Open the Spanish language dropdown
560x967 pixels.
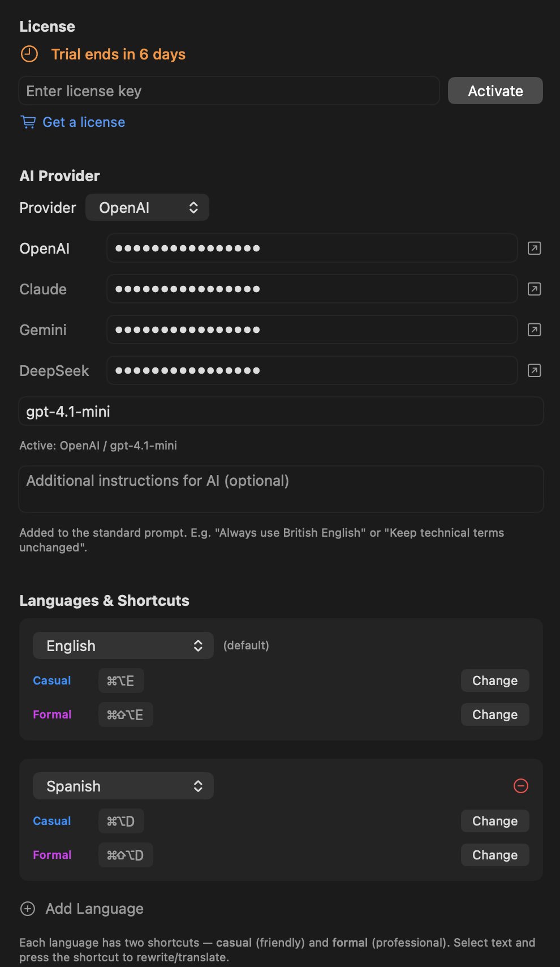point(123,786)
